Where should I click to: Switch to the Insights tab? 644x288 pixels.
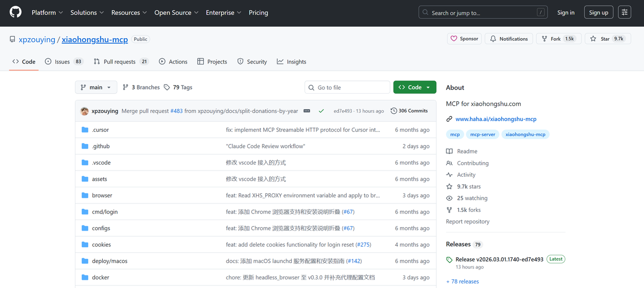[291, 61]
